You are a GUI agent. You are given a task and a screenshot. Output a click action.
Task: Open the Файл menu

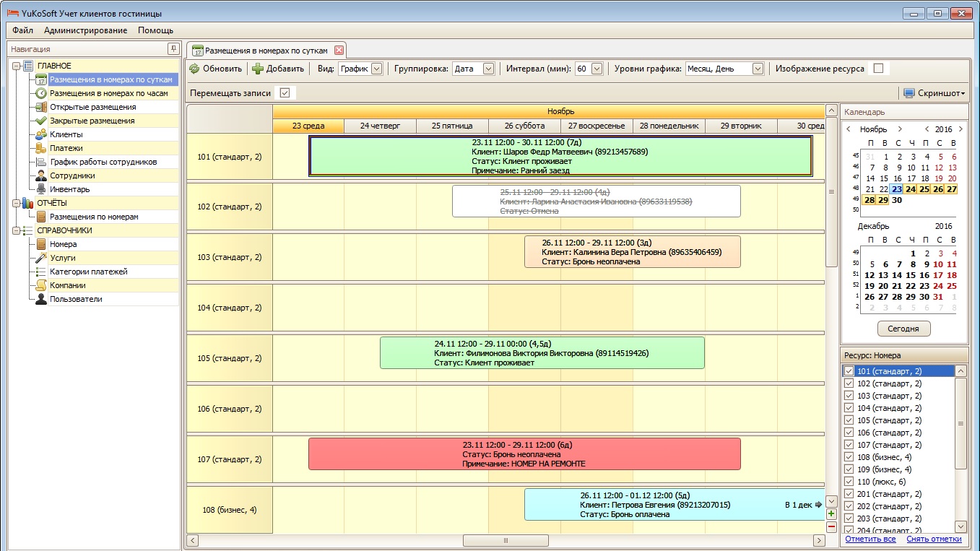[22, 30]
